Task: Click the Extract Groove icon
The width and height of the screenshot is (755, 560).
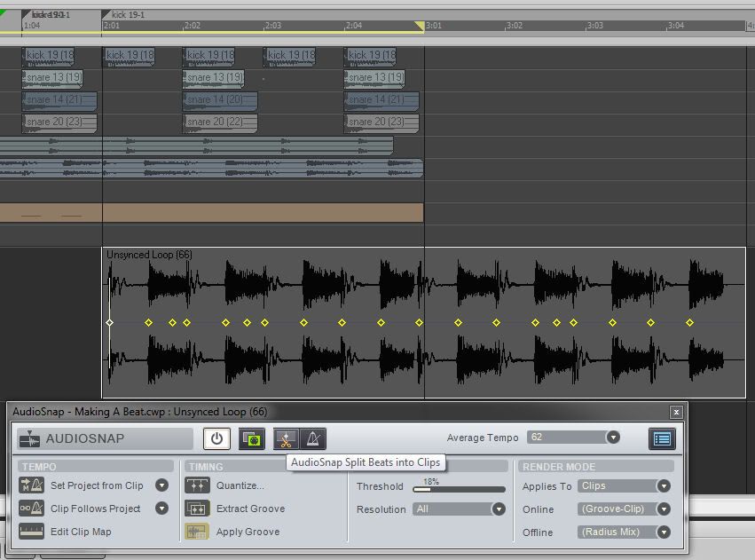Action: click(196, 509)
